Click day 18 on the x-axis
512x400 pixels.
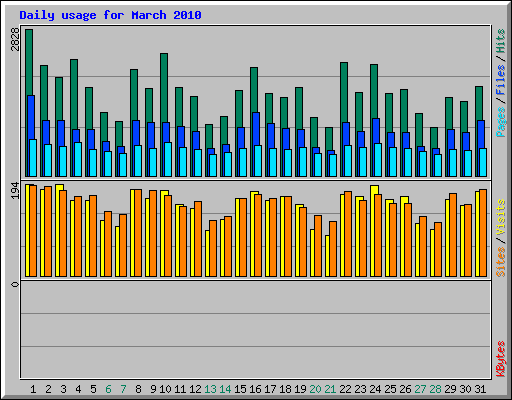[x=285, y=389]
